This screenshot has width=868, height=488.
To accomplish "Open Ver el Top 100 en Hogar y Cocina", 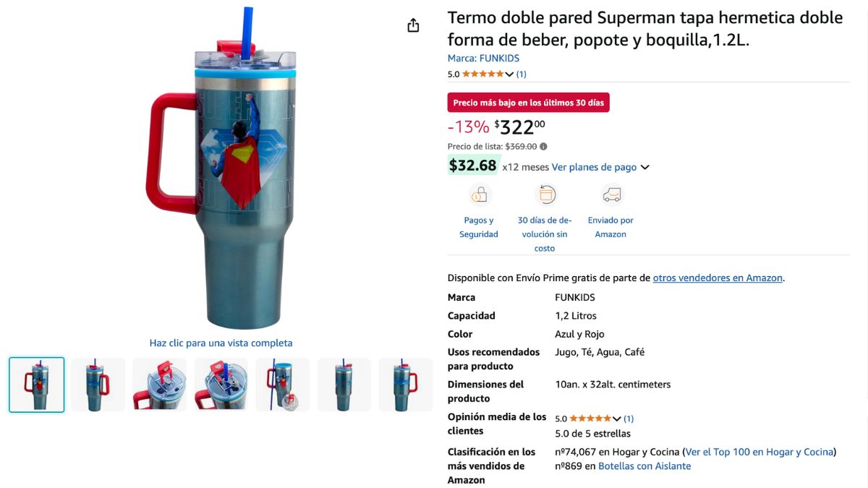I will click(759, 452).
